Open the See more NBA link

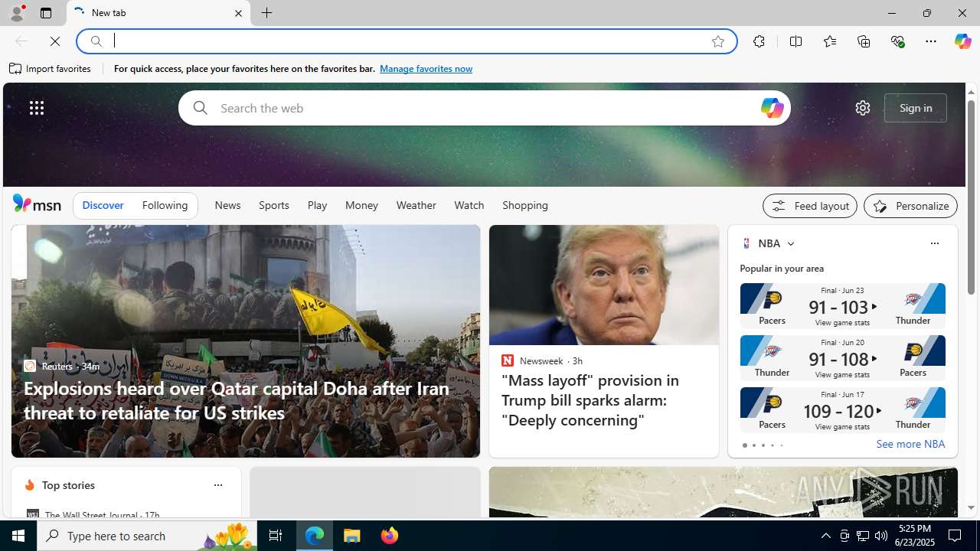coord(910,444)
